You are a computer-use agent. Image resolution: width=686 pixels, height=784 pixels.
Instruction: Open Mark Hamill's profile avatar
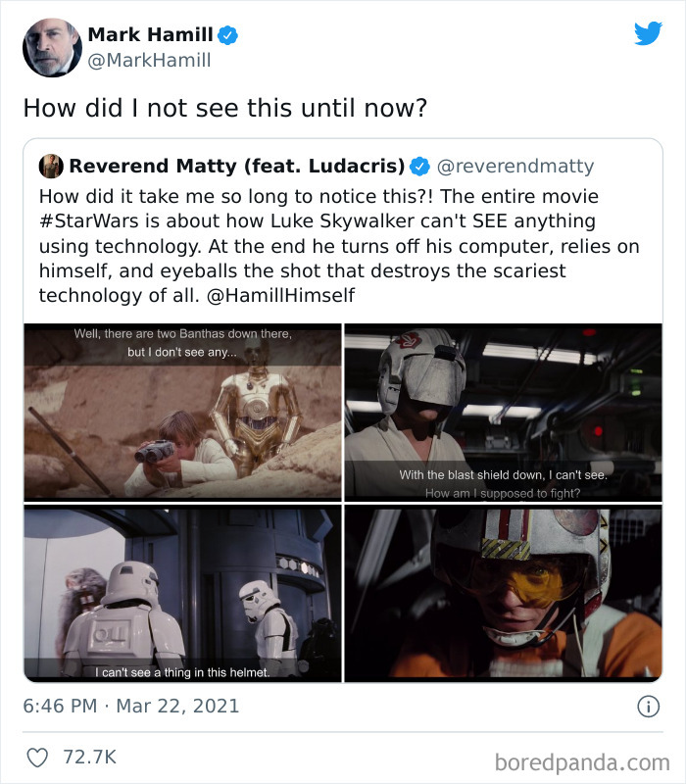click(52, 45)
